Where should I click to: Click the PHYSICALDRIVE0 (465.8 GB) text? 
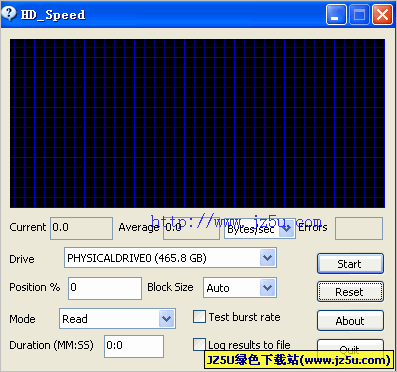coord(137,258)
